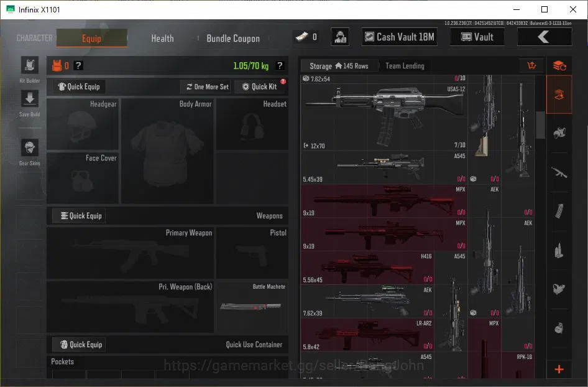Filter storage by magazine category
The height and width of the screenshot is (387, 588).
[559, 212]
